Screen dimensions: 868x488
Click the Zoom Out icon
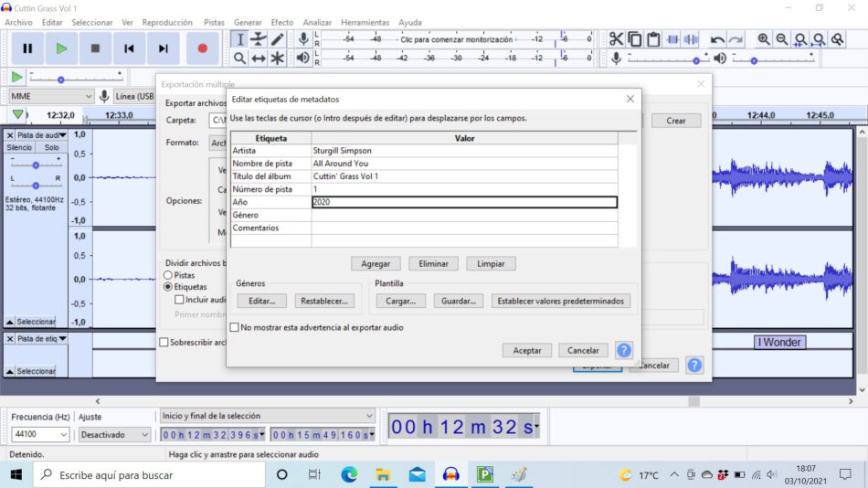pos(782,39)
